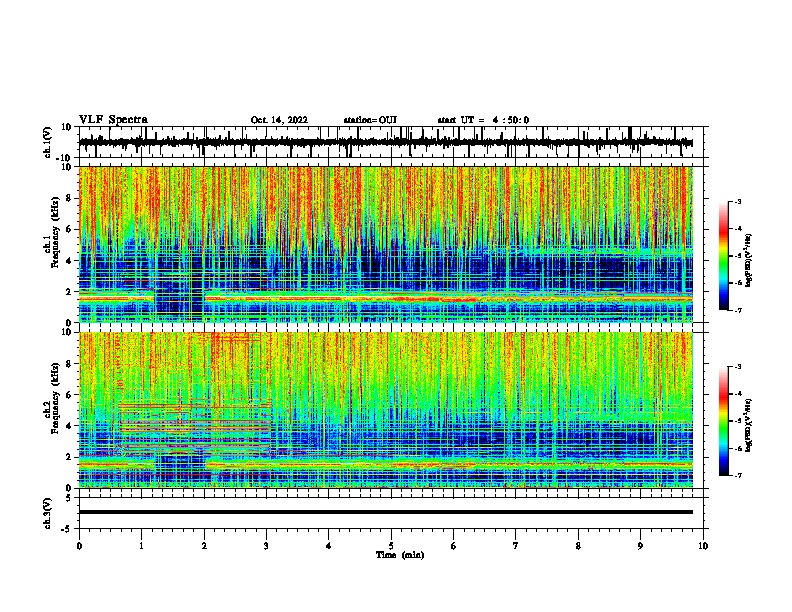Click tick label '4' on the Time axis
The width and height of the screenshot is (792, 612).
pyautogui.click(x=329, y=546)
